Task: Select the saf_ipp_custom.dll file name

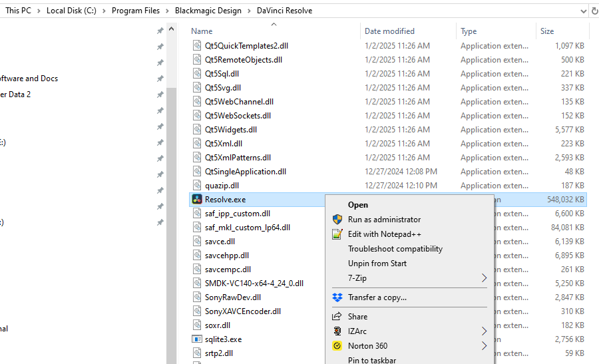Action: click(x=237, y=214)
